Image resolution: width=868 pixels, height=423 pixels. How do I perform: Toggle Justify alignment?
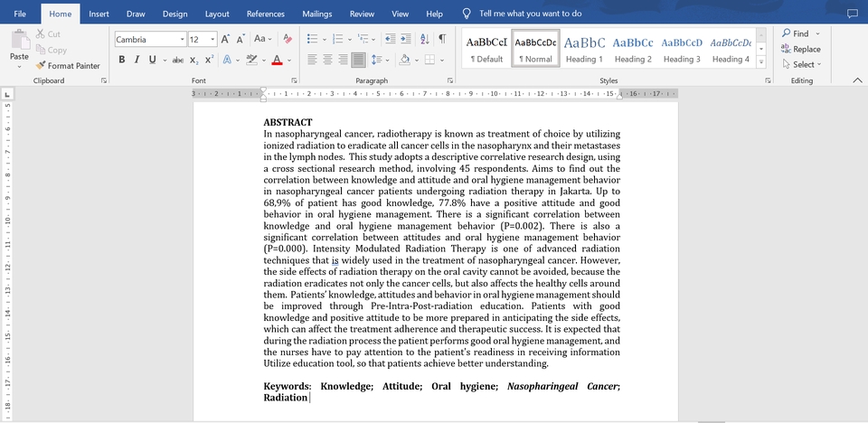pos(358,60)
